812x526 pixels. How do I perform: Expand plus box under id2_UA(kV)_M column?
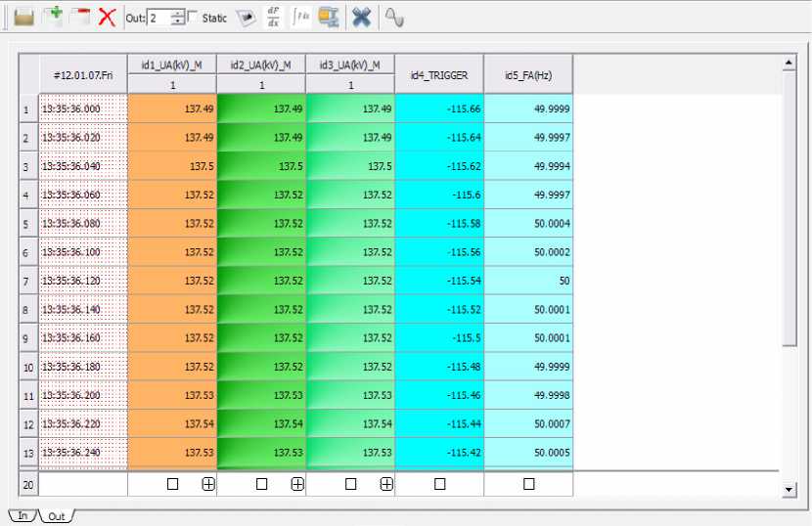tap(297, 484)
